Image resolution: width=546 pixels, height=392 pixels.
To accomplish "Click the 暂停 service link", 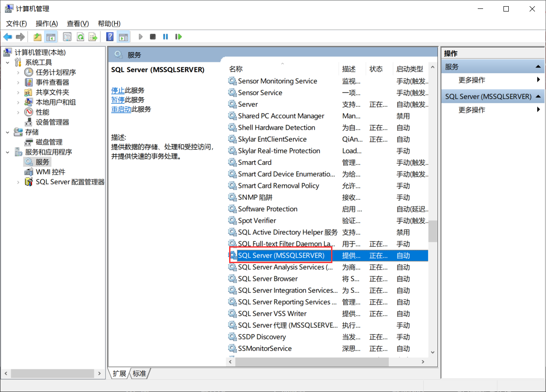I will coord(118,100).
